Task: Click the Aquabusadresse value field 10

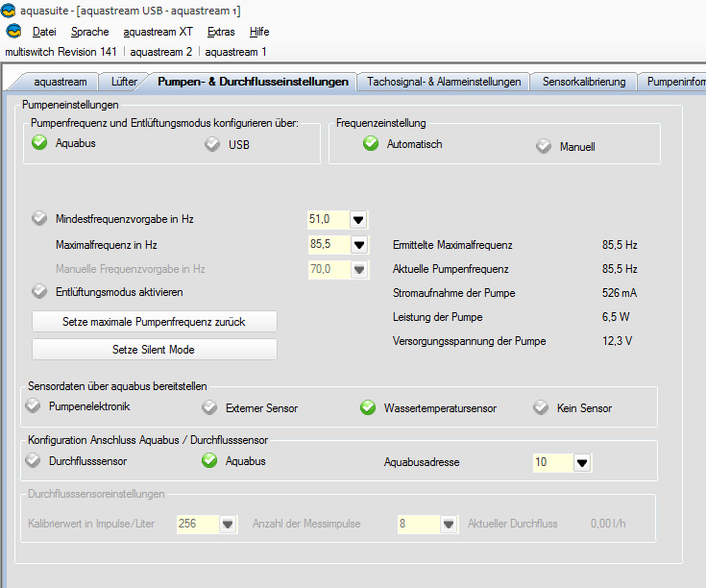Action: pyautogui.click(x=553, y=462)
